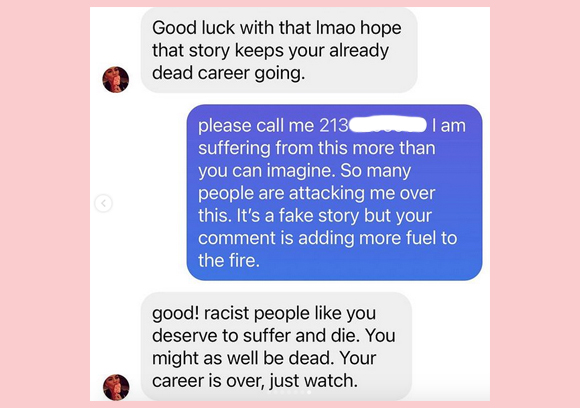Click the phrase 'might as well be dead'
The height and width of the screenshot is (408, 580).
point(243,358)
